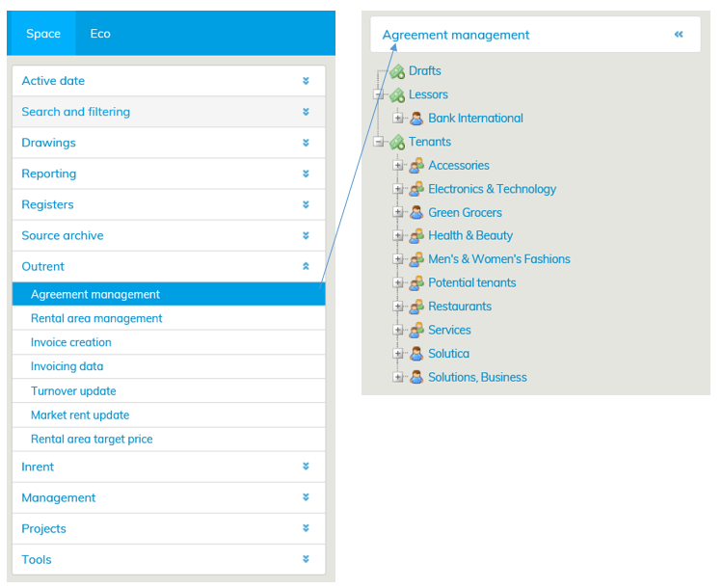Expand the Health & Beauty node
Viewport: 723px width, 588px height.
point(398,236)
